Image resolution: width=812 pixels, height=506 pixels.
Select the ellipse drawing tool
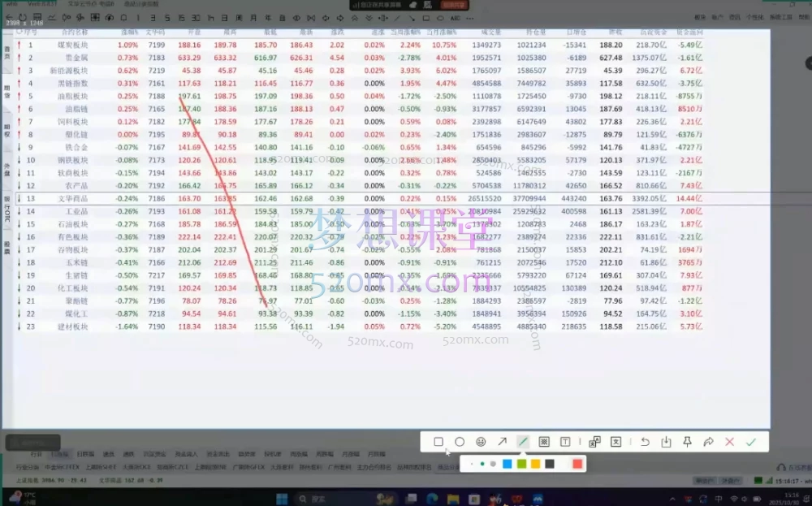pyautogui.click(x=460, y=442)
